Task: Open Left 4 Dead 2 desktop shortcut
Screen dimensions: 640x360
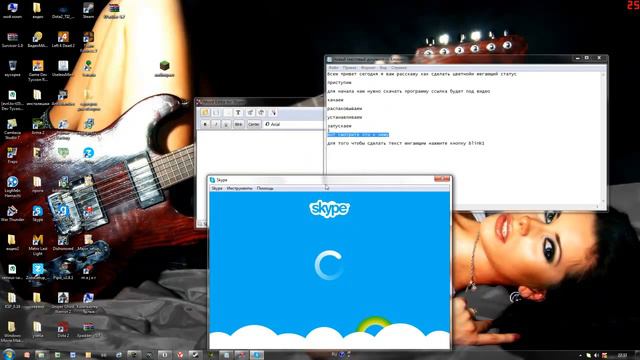Action: [x=63, y=40]
